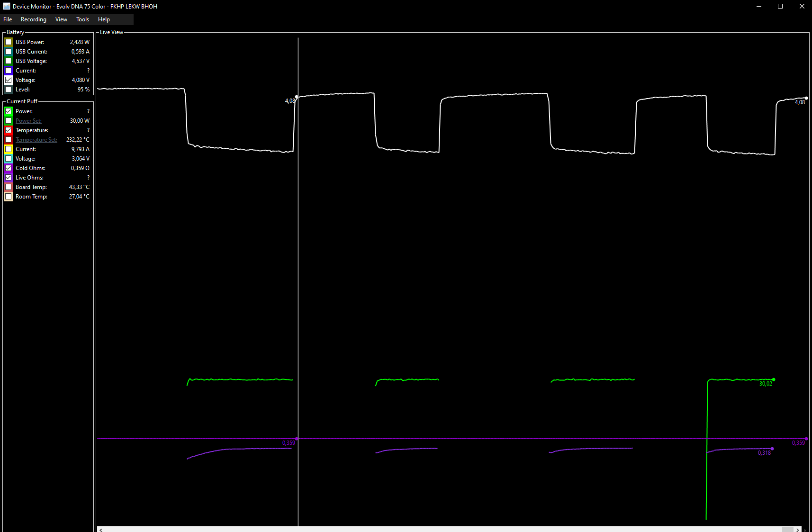Open the Help menu
This screenshot has height=532, width=812.
[104, 19]
